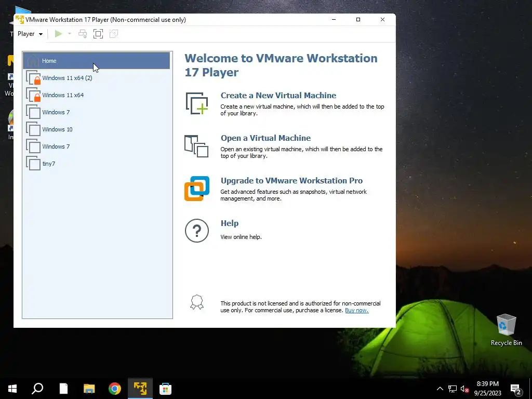
Task: Open the Recycle Bin desktop icon
Action: click(506, 329)
